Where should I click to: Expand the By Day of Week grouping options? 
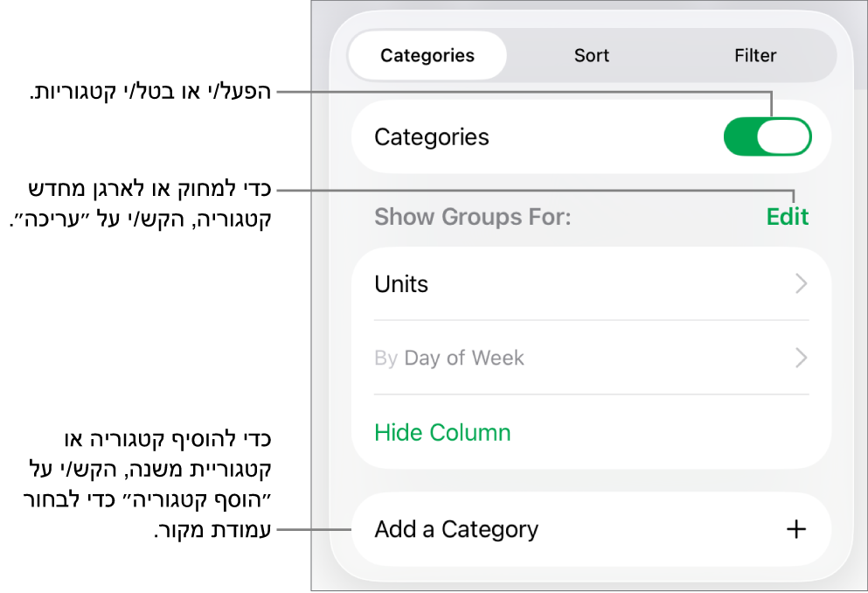[590, 358]
